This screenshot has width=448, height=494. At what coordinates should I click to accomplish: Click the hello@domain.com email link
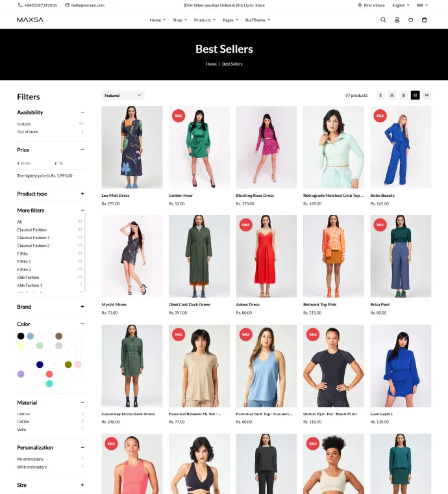tap(88, 5)
